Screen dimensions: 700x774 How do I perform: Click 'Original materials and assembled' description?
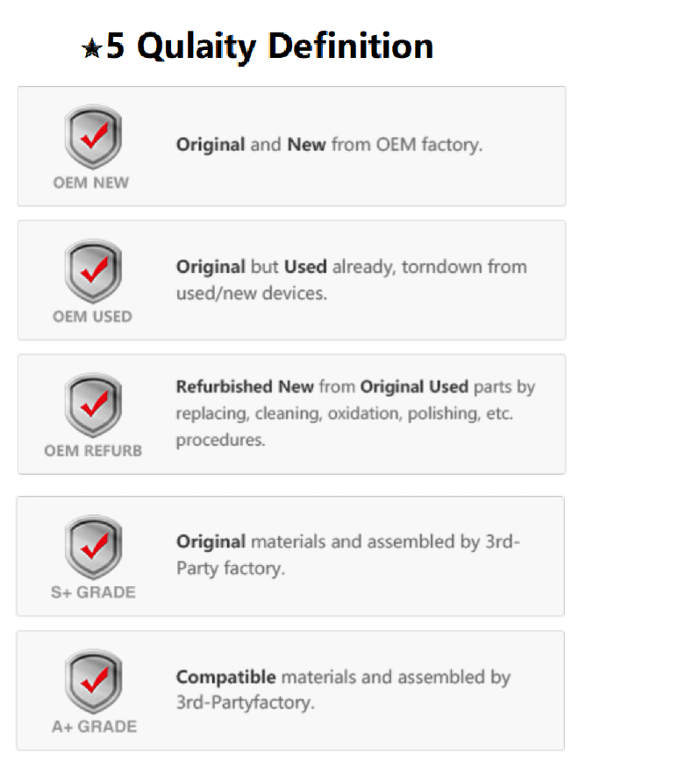(347, 555)
